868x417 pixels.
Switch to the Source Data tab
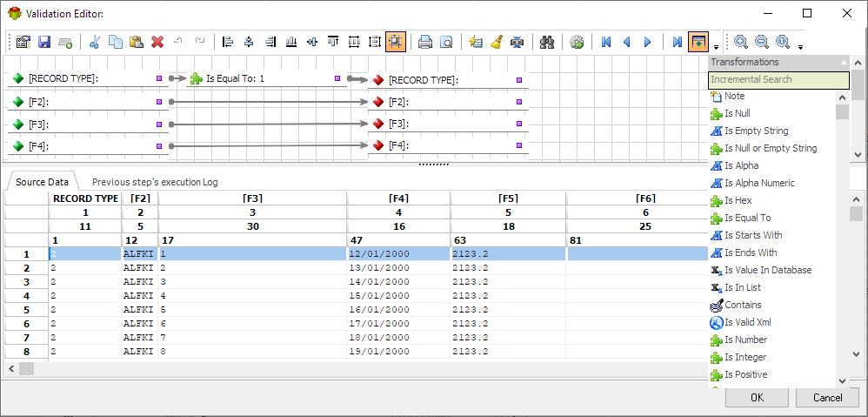coord(42,182)
